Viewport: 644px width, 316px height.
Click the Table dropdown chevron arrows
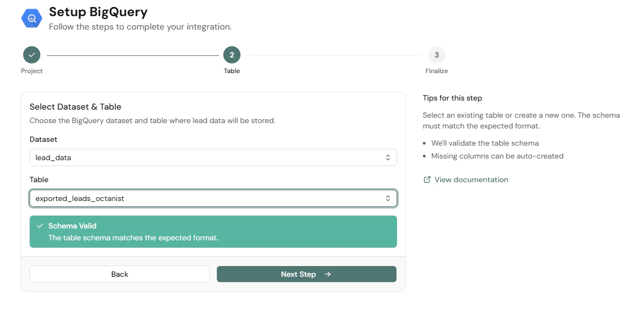pyautogui.click(x=388, y=198)
